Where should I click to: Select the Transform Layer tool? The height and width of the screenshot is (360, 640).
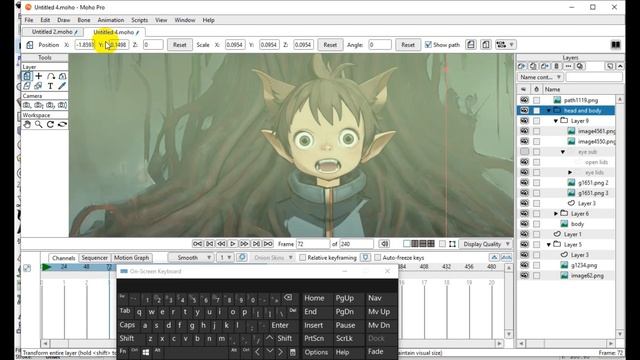point(27,76)
